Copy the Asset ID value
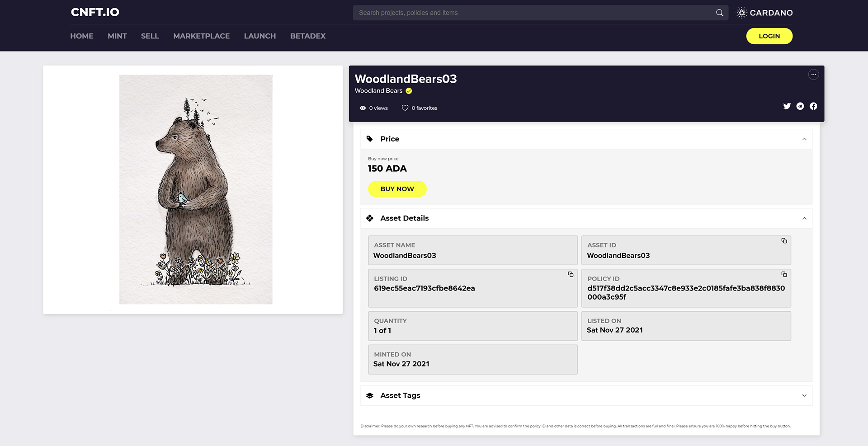868x446 pixels. pyautogui.click(x=784, y=241)
